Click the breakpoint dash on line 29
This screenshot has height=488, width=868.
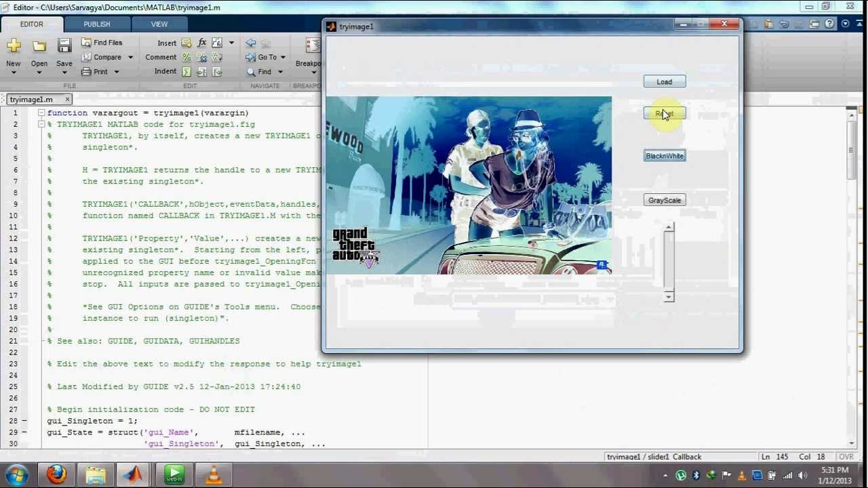point(24,432)
